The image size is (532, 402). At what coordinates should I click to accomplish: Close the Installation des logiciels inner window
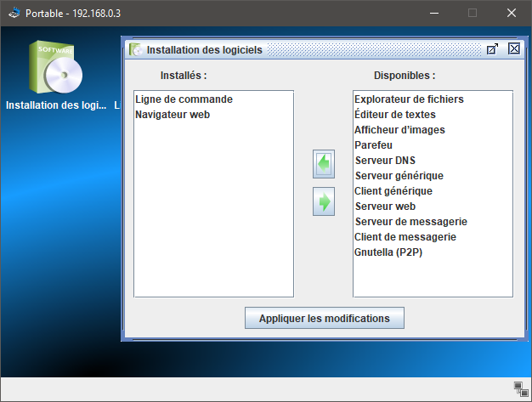point(513,49)
